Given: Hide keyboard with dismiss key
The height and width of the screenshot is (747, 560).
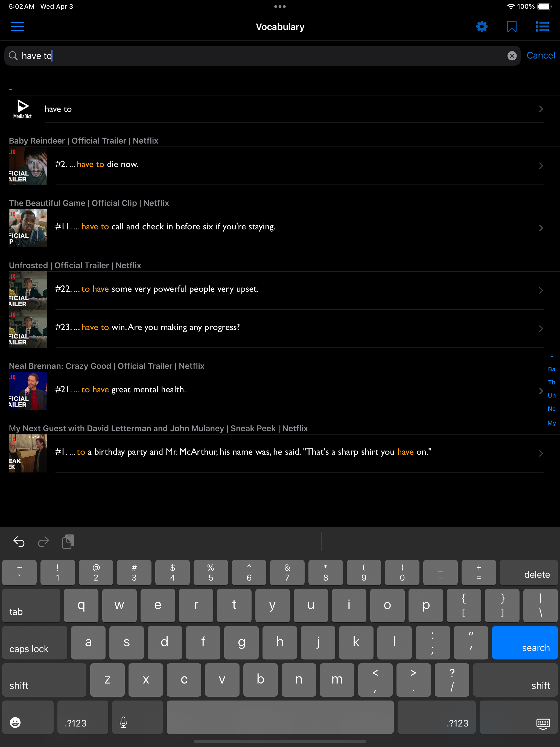Looking at the screenshot, I should (518, 717).
